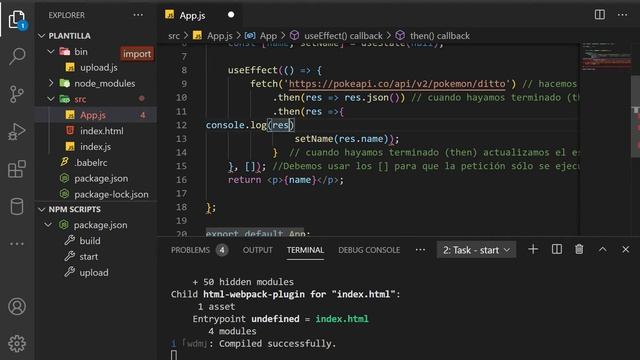Click the then() callback breadcrumb
This screenshot has height=360, width=640.
(x=440, y=36)
